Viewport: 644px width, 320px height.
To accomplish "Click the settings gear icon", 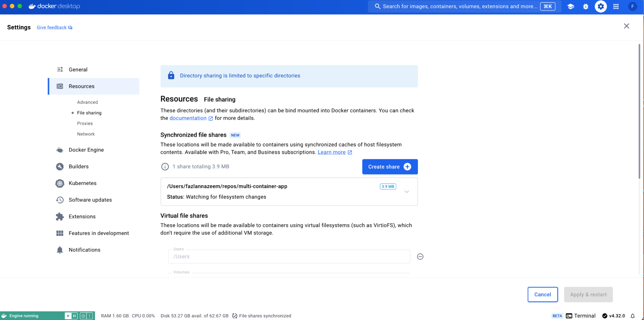I will point(601,6).
